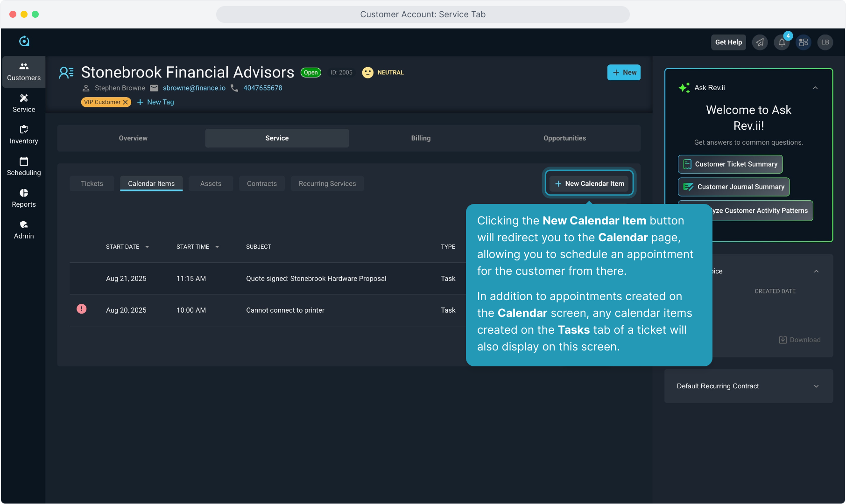This screenshot has height=504, width=846.
Task: Expand Default Recurring Contract section
Action: [816, 386]
